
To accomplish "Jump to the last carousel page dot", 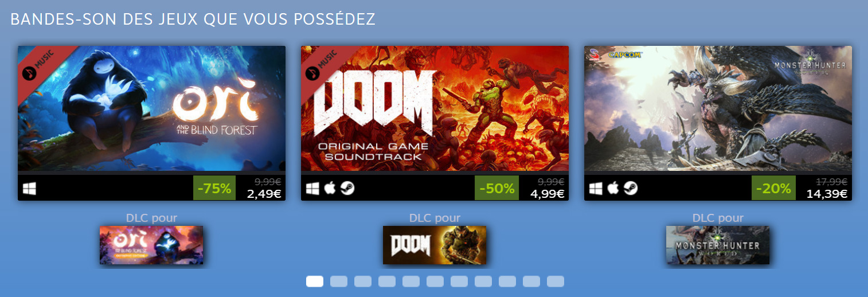I will 556,282.
